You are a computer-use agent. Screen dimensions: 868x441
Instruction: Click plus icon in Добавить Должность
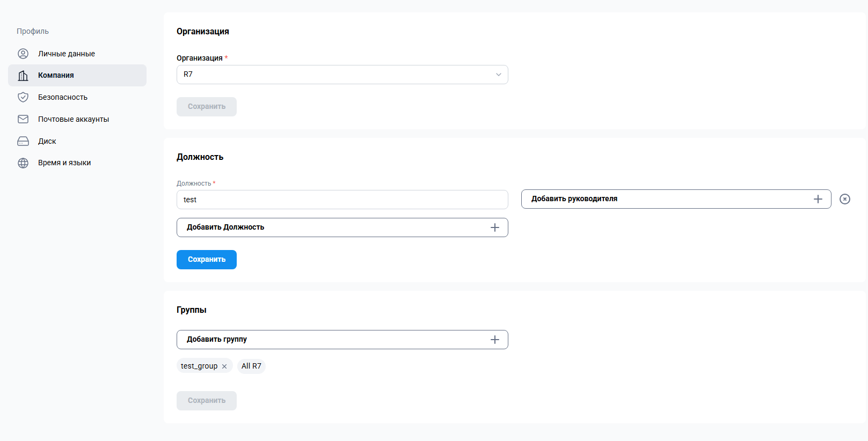[495, 227]
